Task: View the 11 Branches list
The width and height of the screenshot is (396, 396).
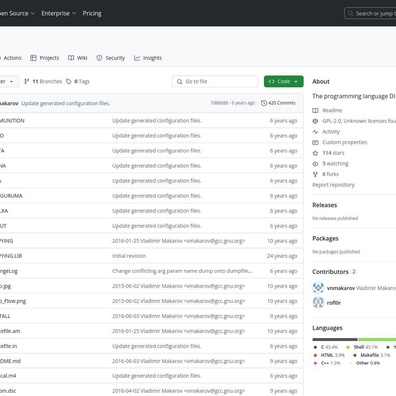Action: [43, 81]
